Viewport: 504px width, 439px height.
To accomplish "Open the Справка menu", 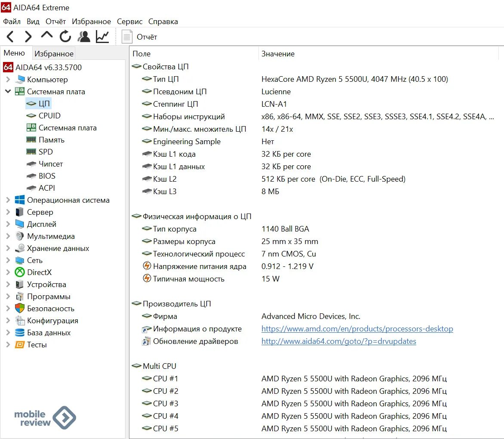I will click(x=163, y=22).
